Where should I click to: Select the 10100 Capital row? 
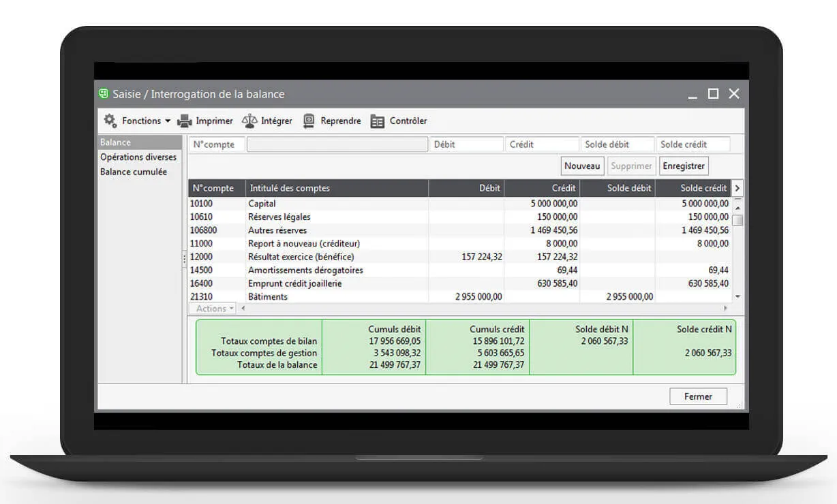[x=459, y=204]
